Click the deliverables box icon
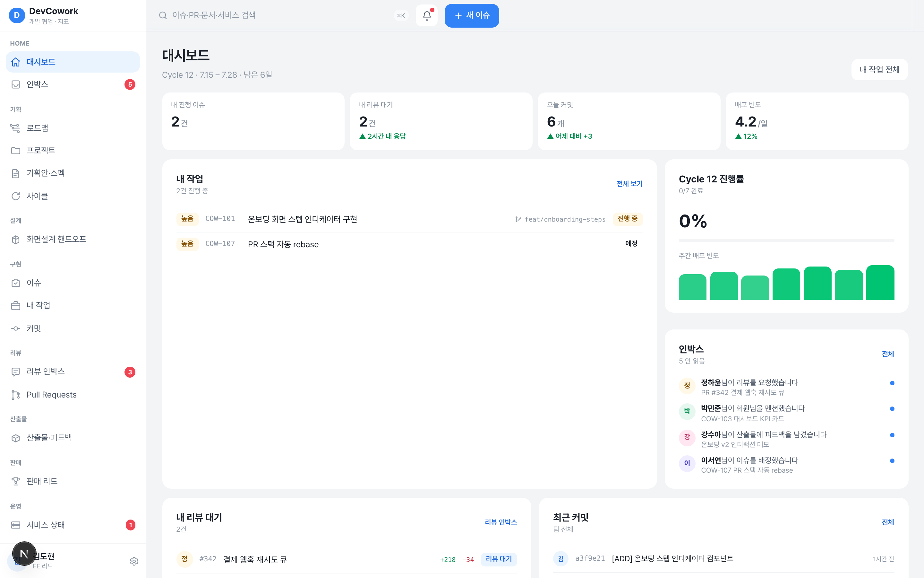This screenshot has width=924, height=578. pyautogui.click(x=16, y=438)
